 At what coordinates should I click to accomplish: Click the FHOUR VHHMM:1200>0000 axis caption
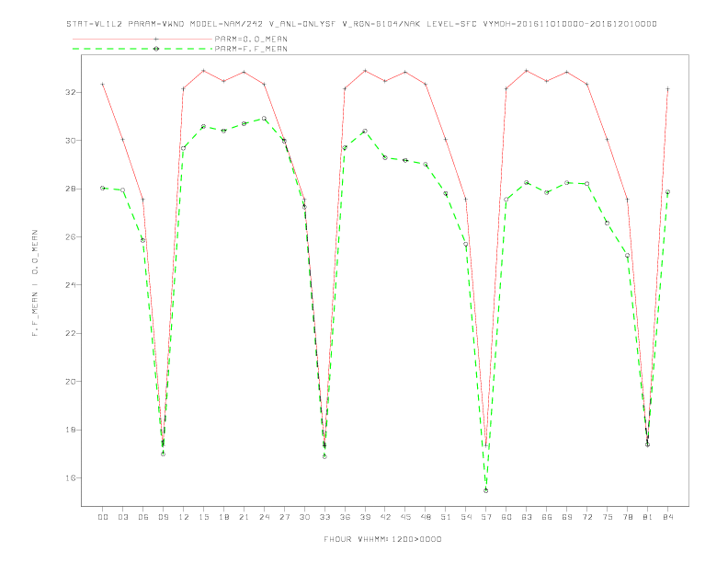(x=382, y=539)
